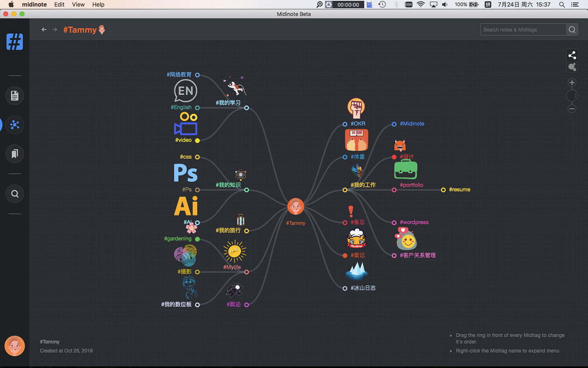Screen dimensions: 588x368
Task: Open the notes document sidebar icon
Action: [x=15, y=96]
